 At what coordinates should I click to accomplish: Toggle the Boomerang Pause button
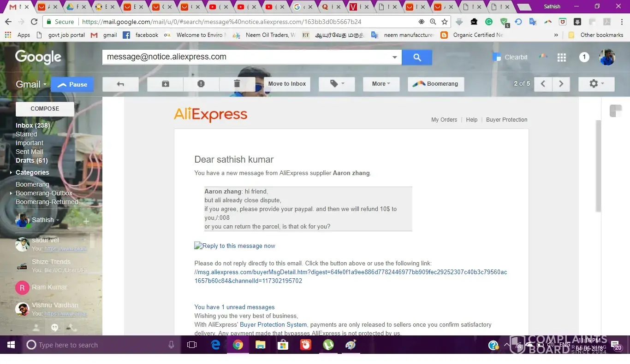(72, 84)
